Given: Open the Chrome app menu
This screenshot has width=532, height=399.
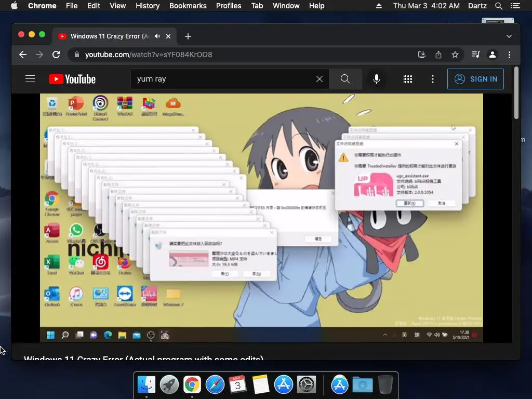Looking at the screenshot, I should pos(42,6).
